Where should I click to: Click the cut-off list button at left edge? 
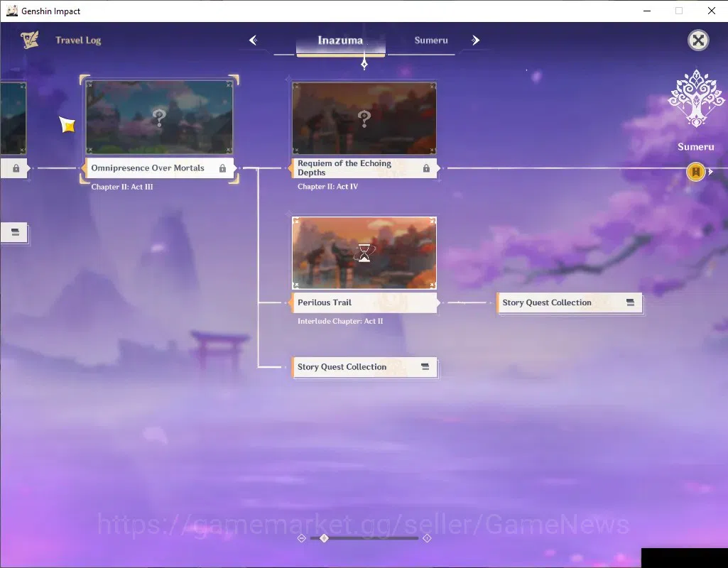pyautogui.click(x=14, y=232)
